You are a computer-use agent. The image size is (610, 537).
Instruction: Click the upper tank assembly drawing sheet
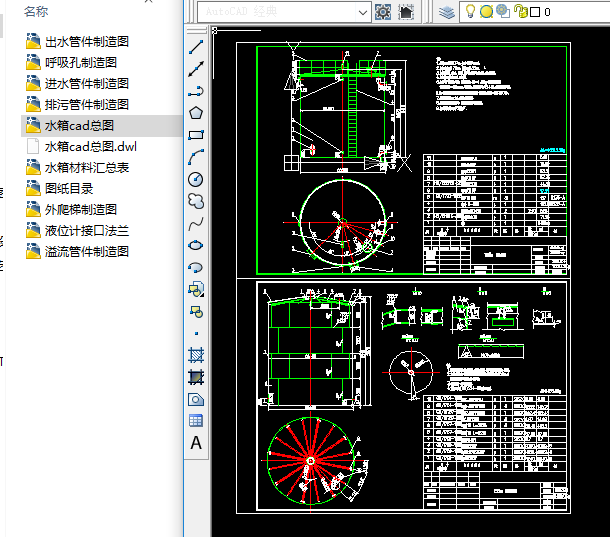[x=403, y=160]
